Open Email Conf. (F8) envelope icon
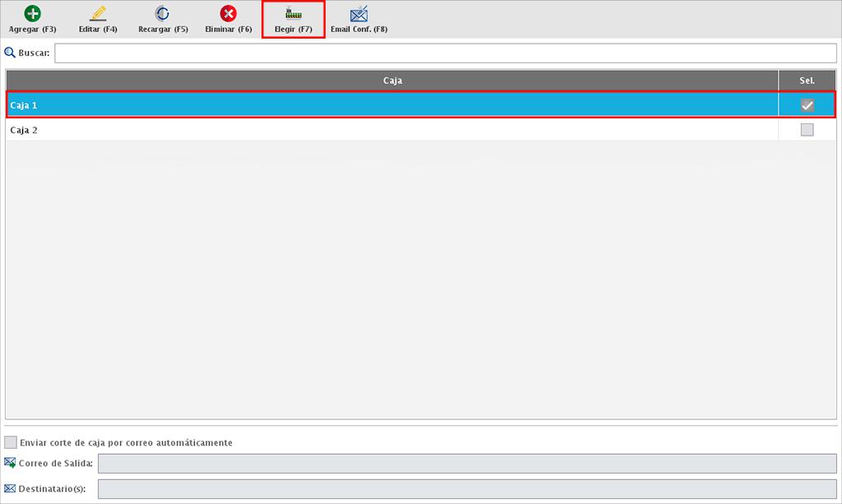Screen dimensions: 842x504 [x=359, y=14]
